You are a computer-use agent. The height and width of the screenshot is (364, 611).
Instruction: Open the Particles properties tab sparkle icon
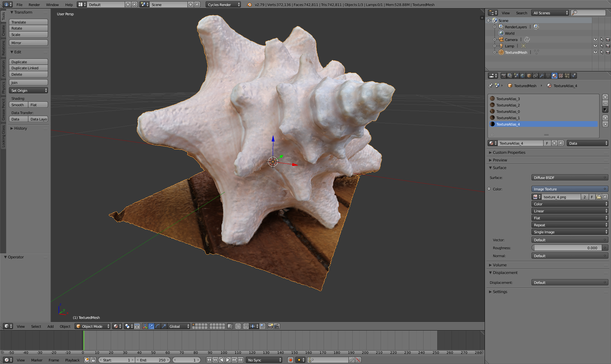567,76
